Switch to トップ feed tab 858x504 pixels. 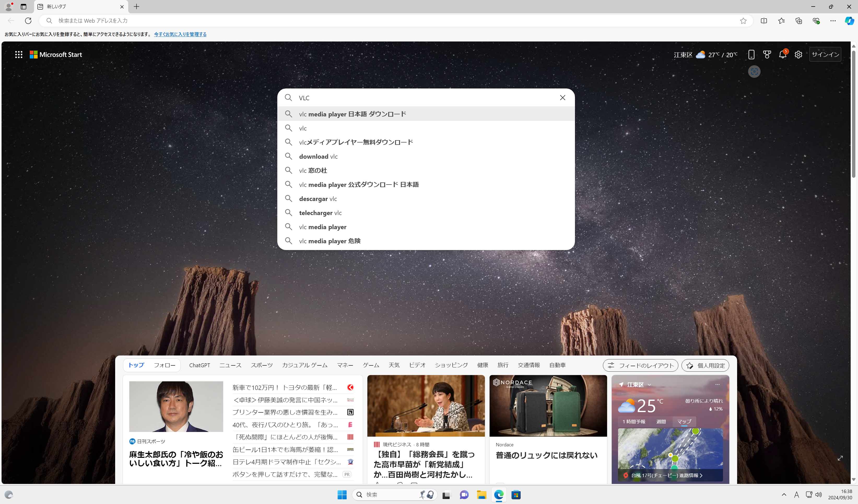(x=136, y=365)
